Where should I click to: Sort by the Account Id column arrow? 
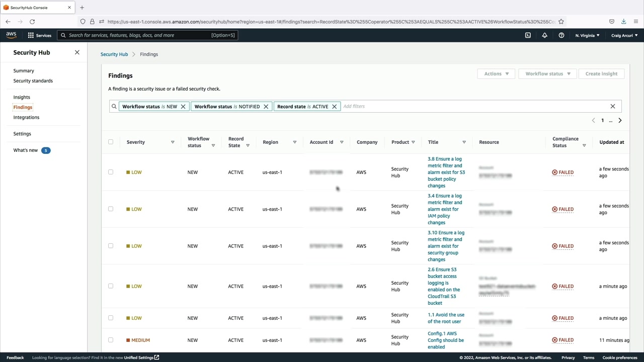pyautogui.click(x=342, y=142)
